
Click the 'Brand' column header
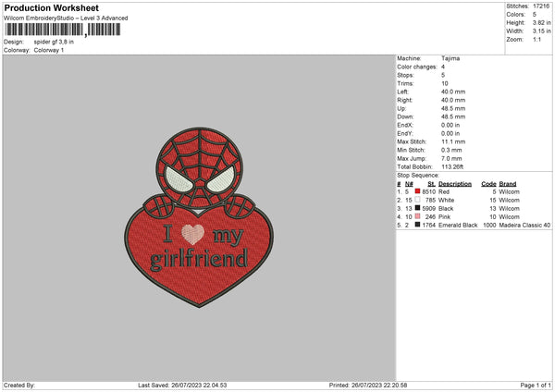tap(508, 184)
